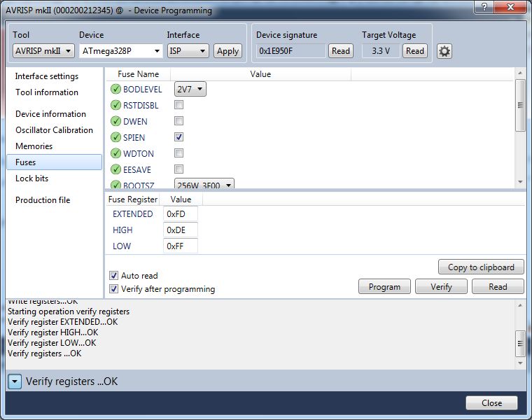
Task: Click fuse list scroll up arrow
Action: click(520, 73)
